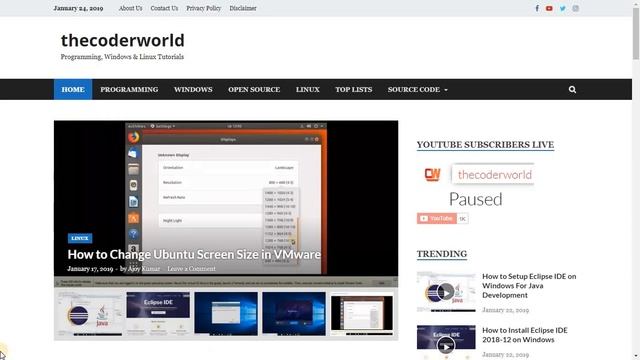Play the Install Eclipse IDE 2018-12 video

point(446,345)
